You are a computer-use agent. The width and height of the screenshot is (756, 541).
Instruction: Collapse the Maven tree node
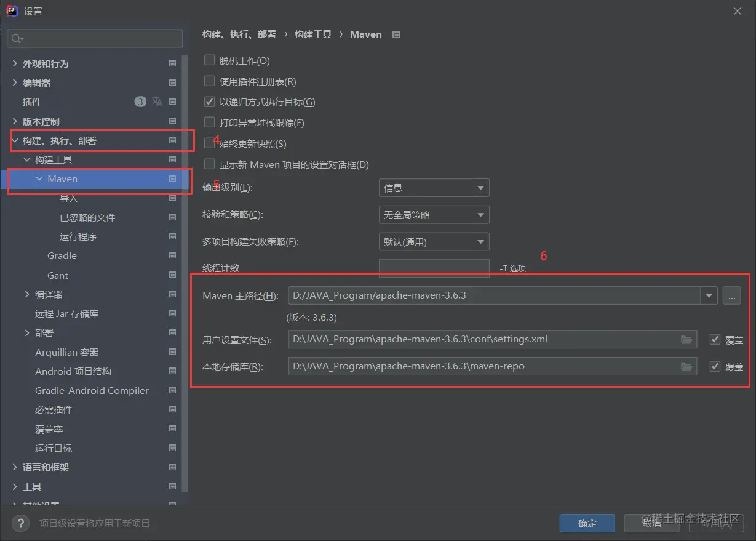pos(39,178)
